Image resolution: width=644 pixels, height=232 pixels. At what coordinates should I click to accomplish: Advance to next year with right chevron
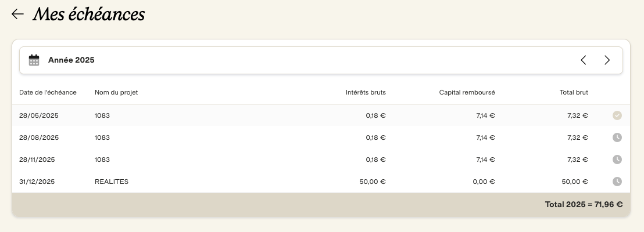(607, 60)
